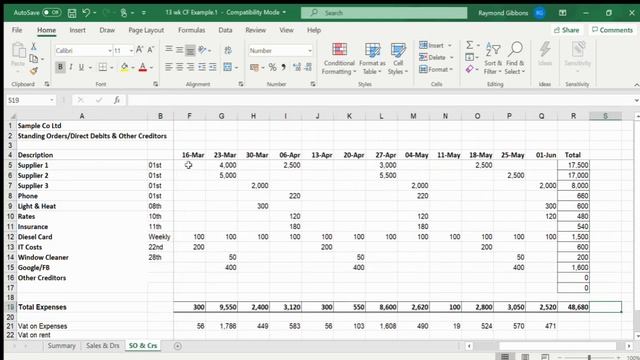640x360 pixels.
Task: Click the Insert Function fx icon
Action: click(x=117, y=100)
